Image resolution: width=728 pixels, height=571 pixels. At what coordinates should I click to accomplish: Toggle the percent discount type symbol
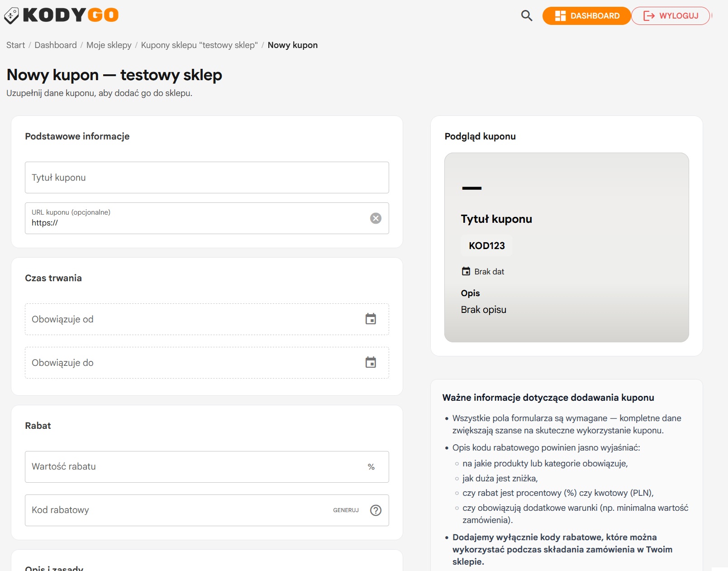[x=371, y=467]
